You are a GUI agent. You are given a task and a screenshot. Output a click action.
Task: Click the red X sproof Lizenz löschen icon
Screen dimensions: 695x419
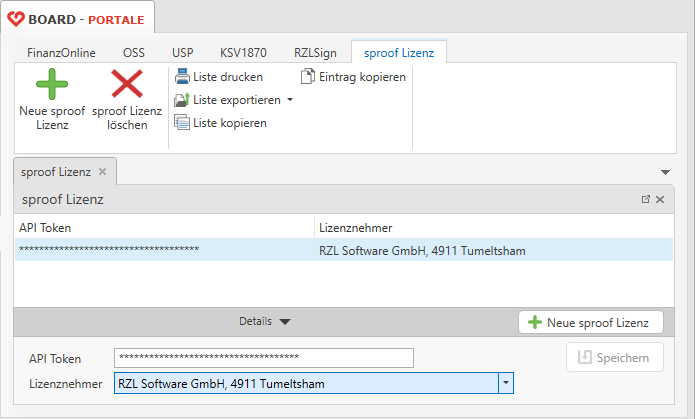(127, 84)
